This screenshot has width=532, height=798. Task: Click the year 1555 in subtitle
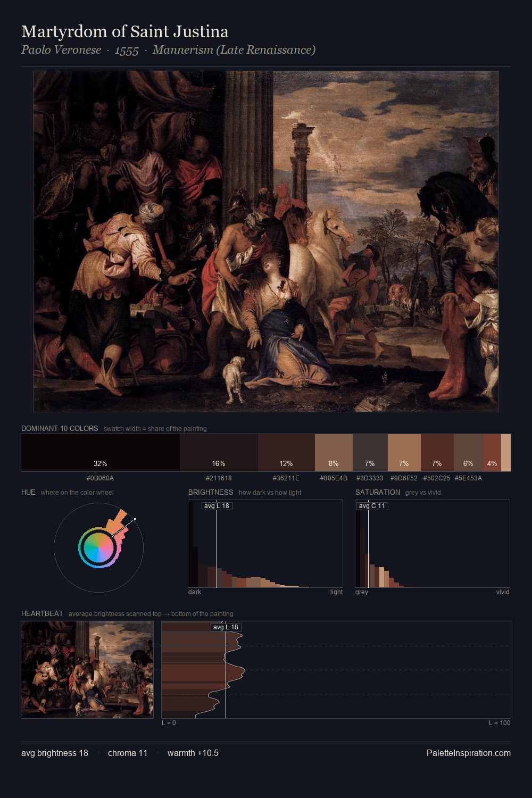point(127,50)
